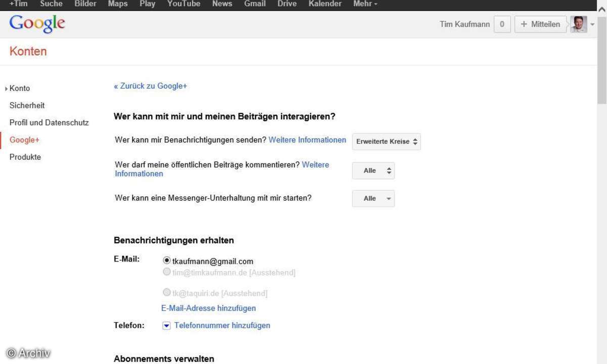
Task: Click the scrollbar up arrow
Action: [x=602, y=10]
